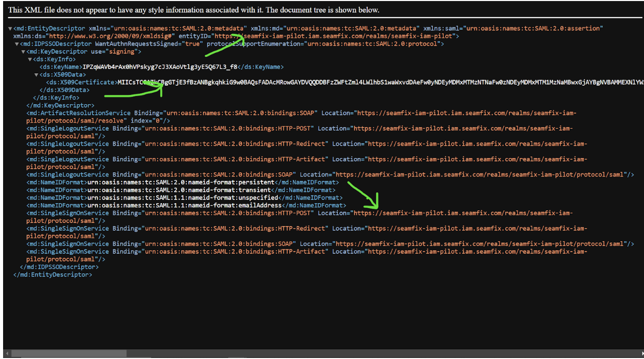This screenshot has width=644, height=359.
Task: Collapse the ds:X509Data node
Action: tap(36, 74)
